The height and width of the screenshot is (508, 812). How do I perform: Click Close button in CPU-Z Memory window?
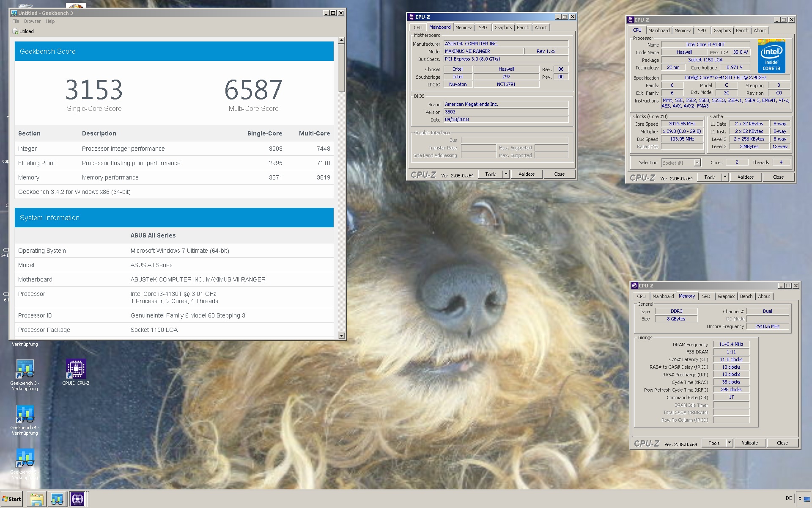pos(782,443)
